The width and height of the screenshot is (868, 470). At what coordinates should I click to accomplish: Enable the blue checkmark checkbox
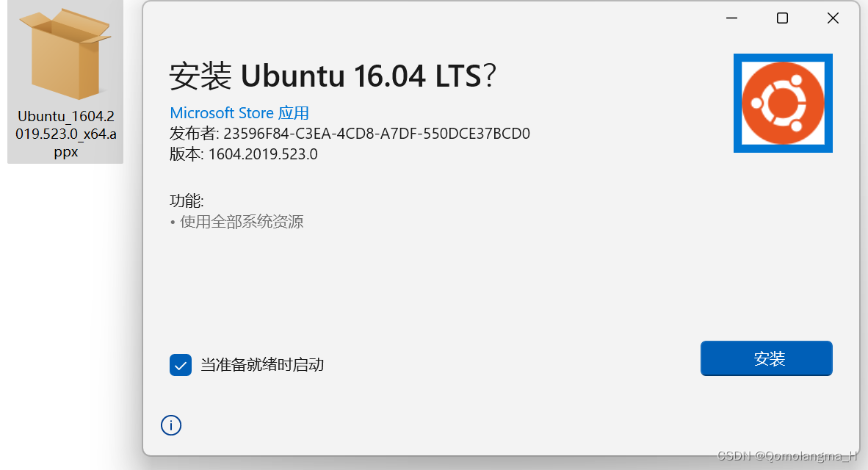click(181, 364)
